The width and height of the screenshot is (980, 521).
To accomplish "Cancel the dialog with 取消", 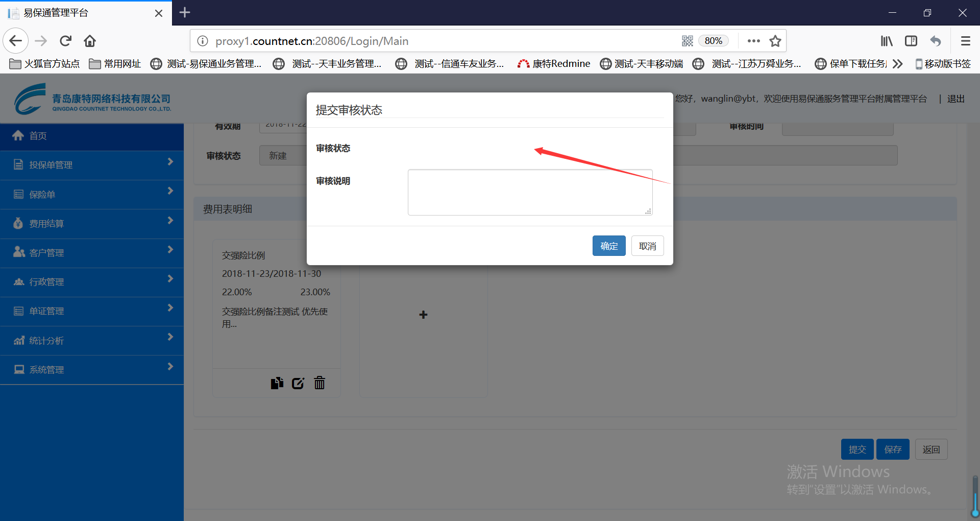I will 648,246.
